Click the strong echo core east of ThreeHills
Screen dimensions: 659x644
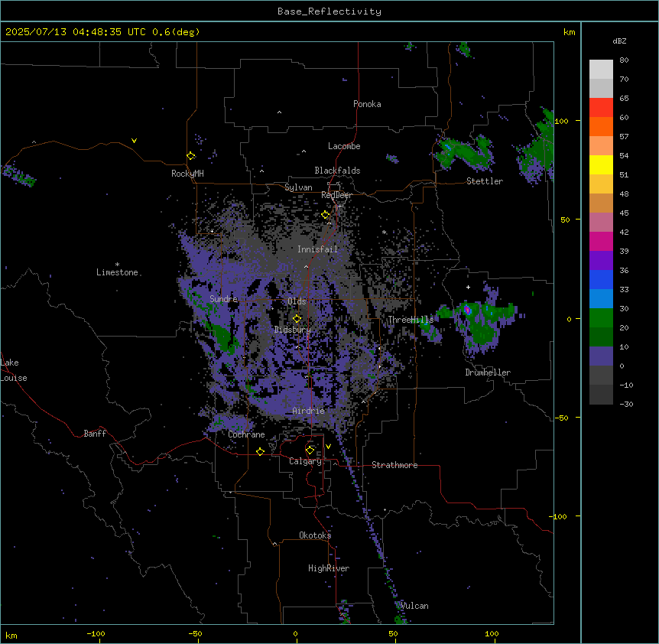pos(467,311)
